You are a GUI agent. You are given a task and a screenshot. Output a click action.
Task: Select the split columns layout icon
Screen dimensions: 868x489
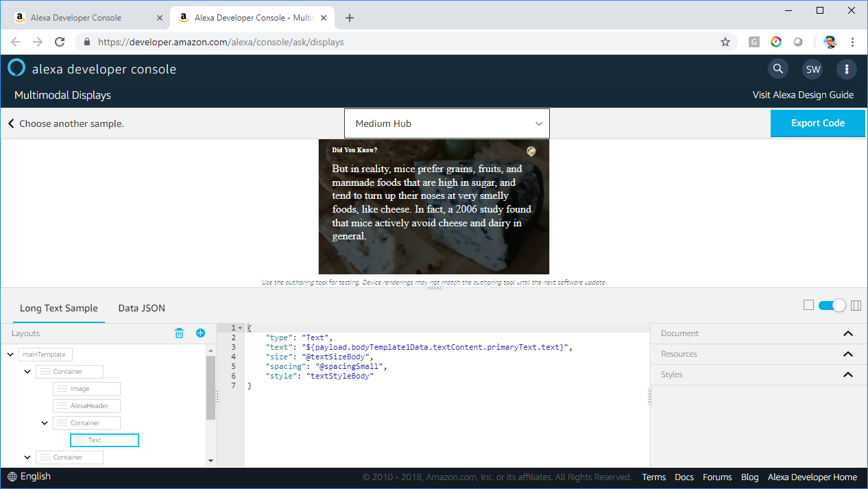click(x=855, y=305)
